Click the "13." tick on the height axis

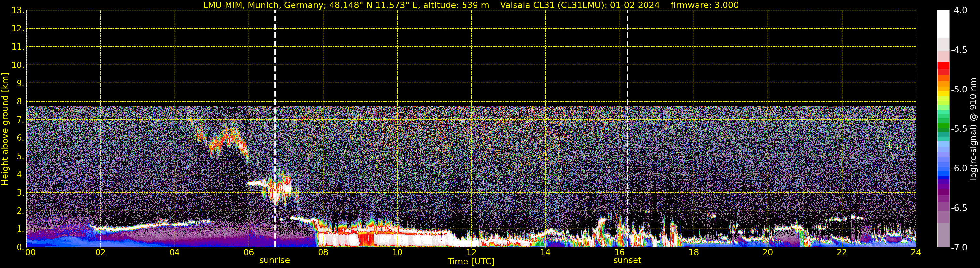point(18,10)
